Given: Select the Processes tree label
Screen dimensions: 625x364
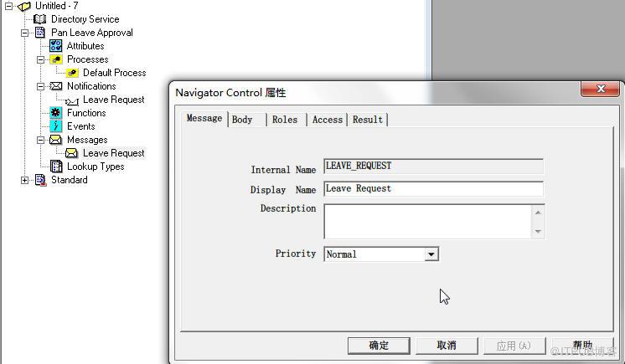Looking at the screenshot, I should 88,59.
